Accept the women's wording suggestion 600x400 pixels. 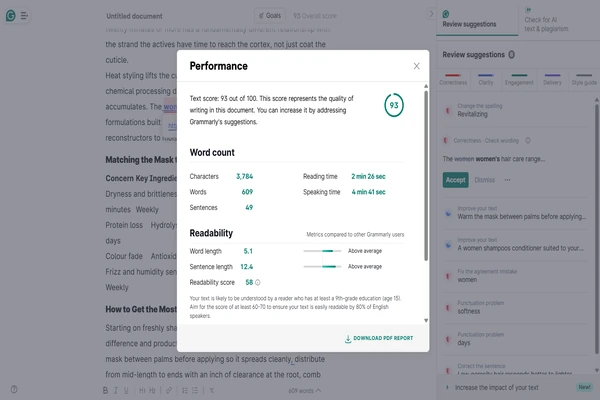[x=455, y=180]
